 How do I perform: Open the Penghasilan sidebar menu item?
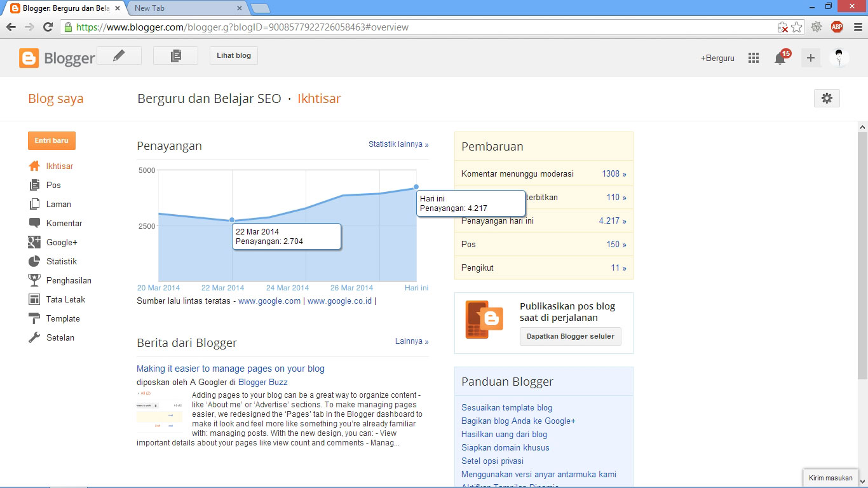pyautogui.click(x=69, y=280)
